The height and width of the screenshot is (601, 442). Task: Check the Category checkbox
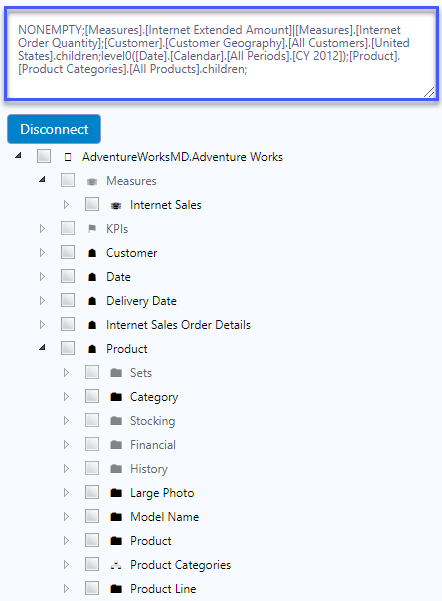(92, 396)
